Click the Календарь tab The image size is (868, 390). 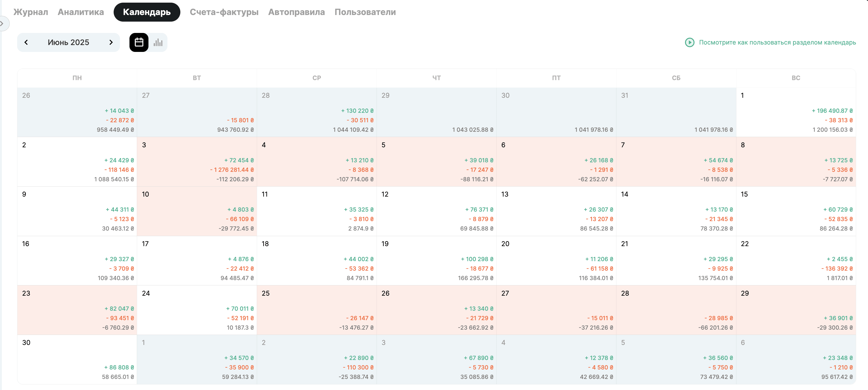147,12
